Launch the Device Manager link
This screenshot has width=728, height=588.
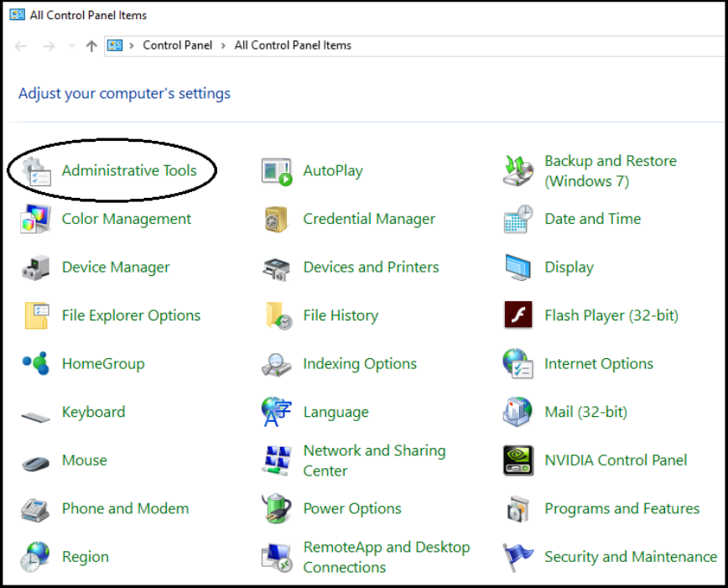pos(116,268)
